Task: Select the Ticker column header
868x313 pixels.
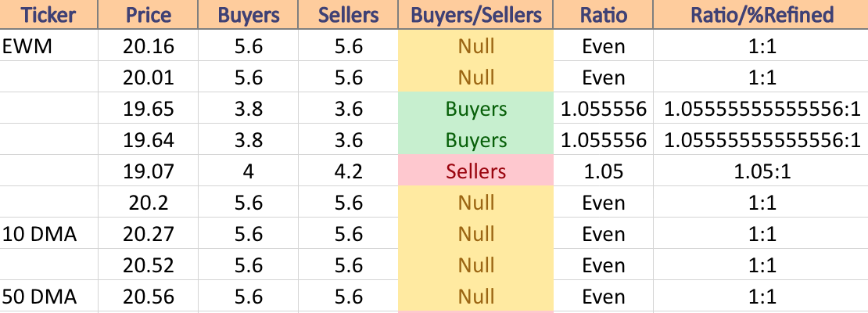Action: (48, 14)
